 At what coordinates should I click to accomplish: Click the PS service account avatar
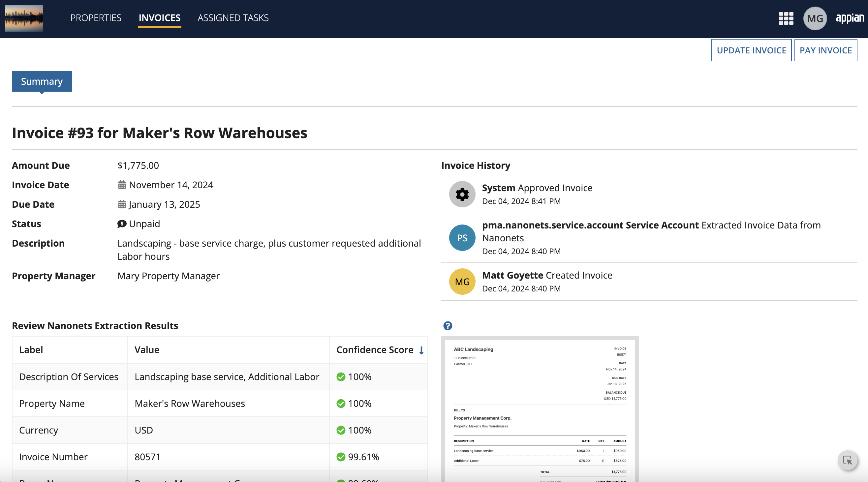(x=462, y=238)
